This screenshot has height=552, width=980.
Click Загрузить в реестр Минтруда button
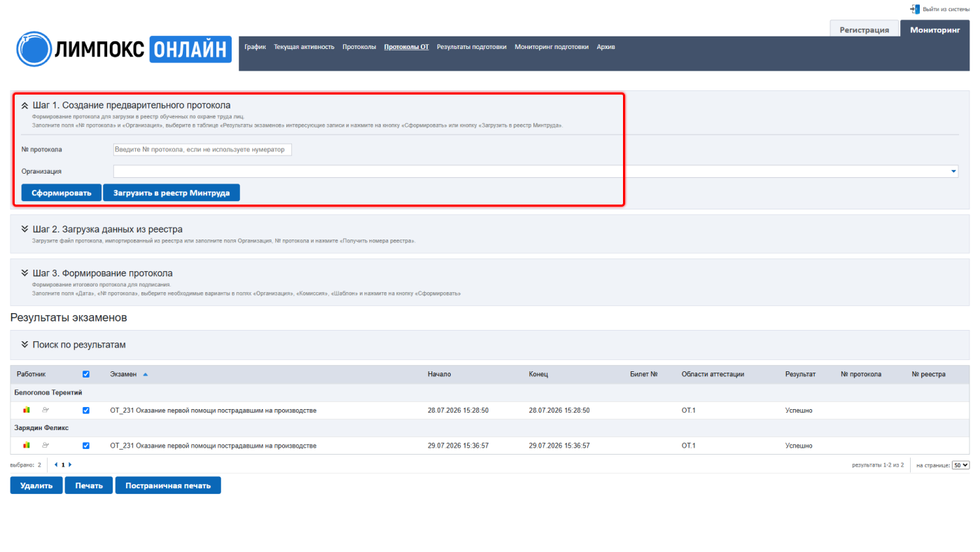[171, 193]
